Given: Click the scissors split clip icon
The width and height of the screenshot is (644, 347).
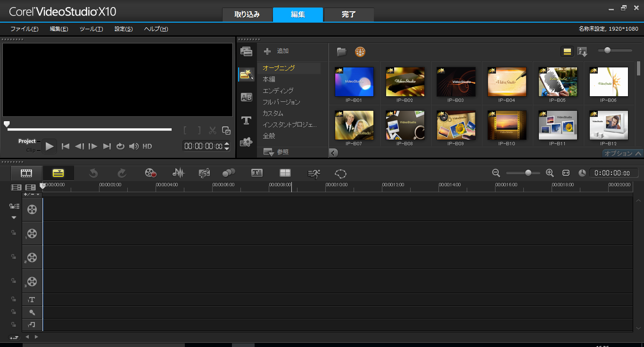Looking at the screenshot, I should tap(213, 131).
